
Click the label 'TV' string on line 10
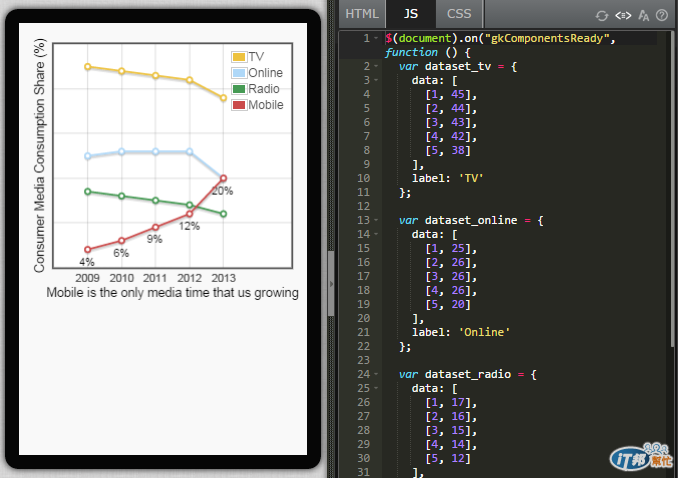pyautogui.click(x=471, y=178)
